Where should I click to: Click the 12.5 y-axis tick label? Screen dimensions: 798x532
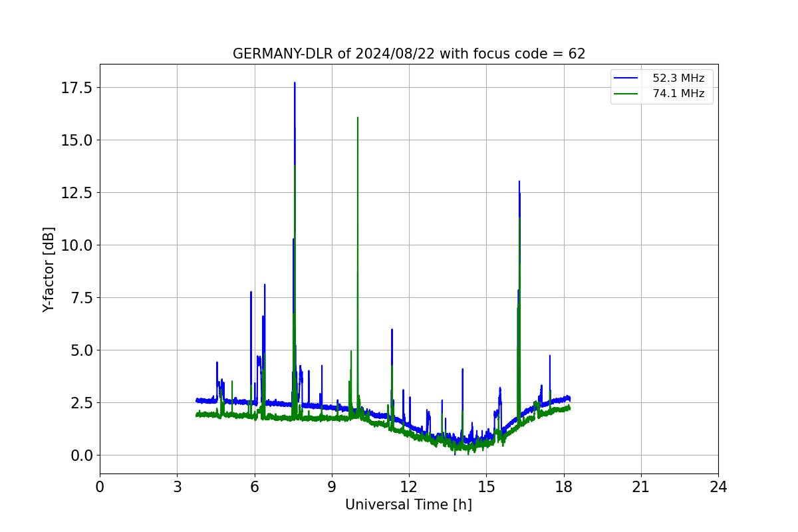pyautogui.click(x=77, y=193)
